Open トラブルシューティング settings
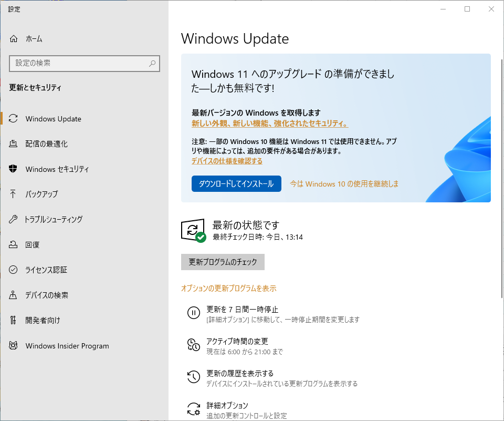Screen dimensions: 504x421 click(x=84, y=219)
